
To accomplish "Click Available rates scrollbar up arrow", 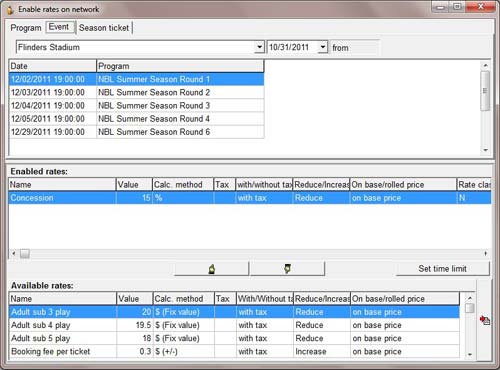I will [470, 298].
